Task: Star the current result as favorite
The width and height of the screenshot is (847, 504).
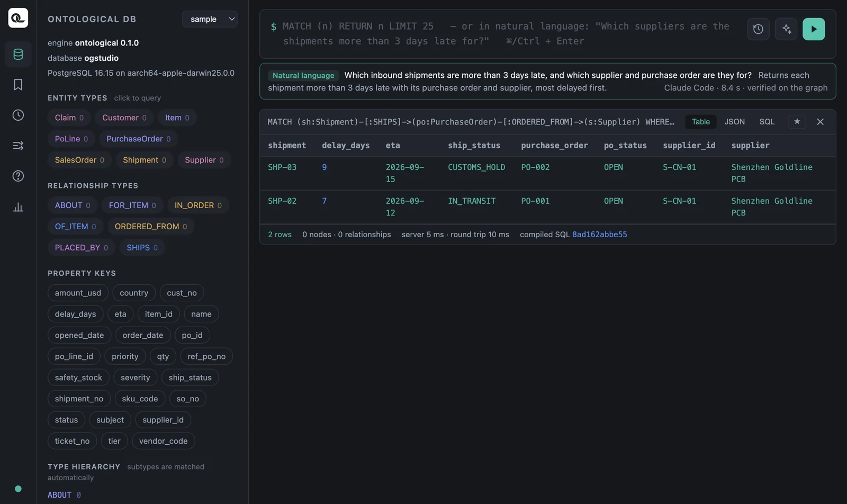Action: click(x=797, y=122)
